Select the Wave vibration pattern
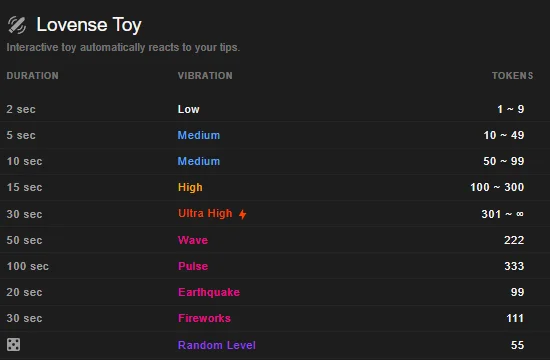Screen dimensions: 550x360 click(193, 240)
